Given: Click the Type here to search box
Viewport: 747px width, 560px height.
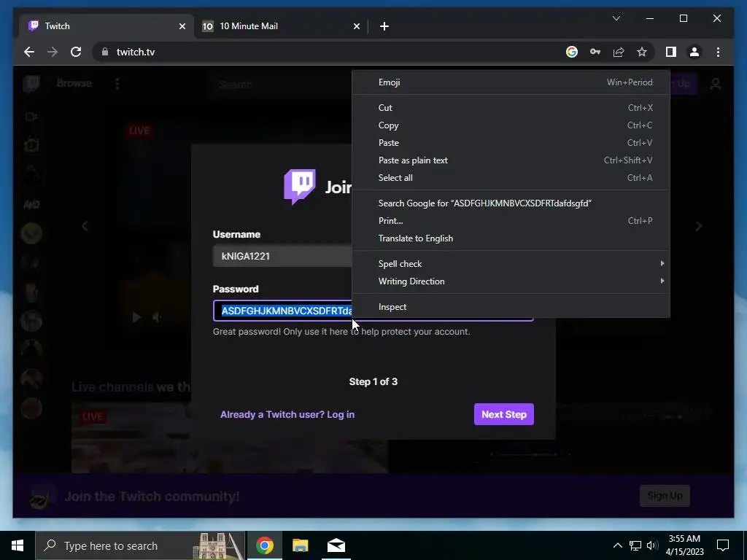Looking at the screenshot, I should pyautogui.click(x=140, y=545).
